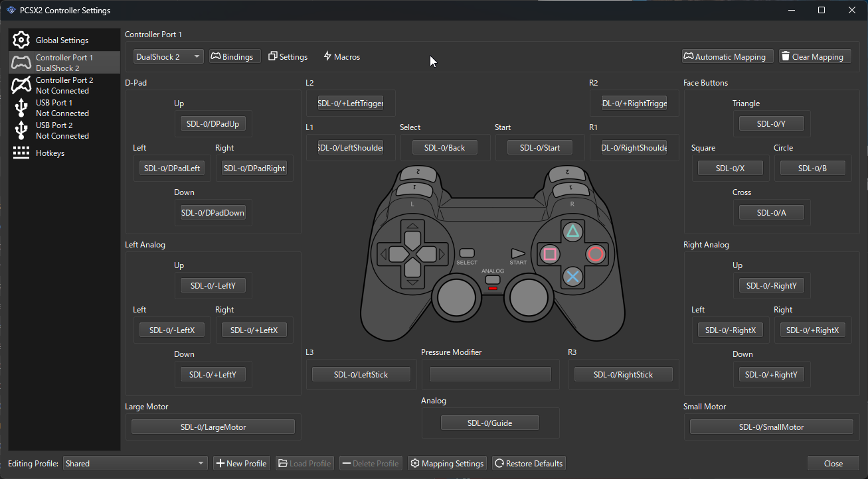Image resolution: width=868 pixels, height=479 pixels.
Task: Click the Automatic Mapping button
Action: tap(728, 57)
